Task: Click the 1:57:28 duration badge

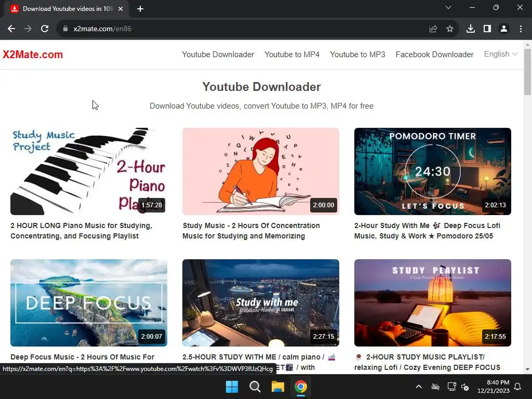Action: tap(152, 205)
